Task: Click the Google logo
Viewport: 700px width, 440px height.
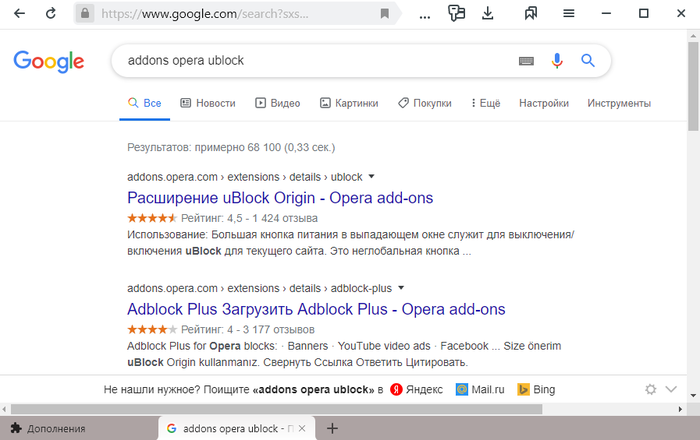Action: point(48,61)
